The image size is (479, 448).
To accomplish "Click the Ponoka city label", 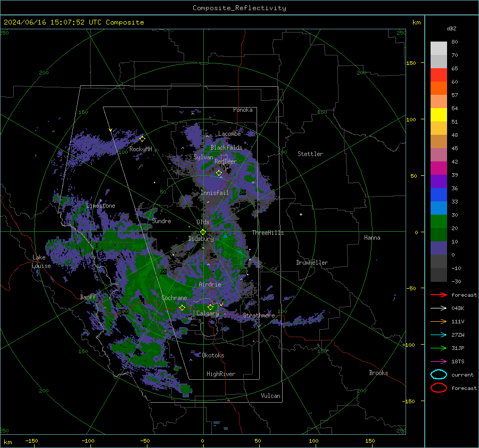I will [x=243, y=110].
